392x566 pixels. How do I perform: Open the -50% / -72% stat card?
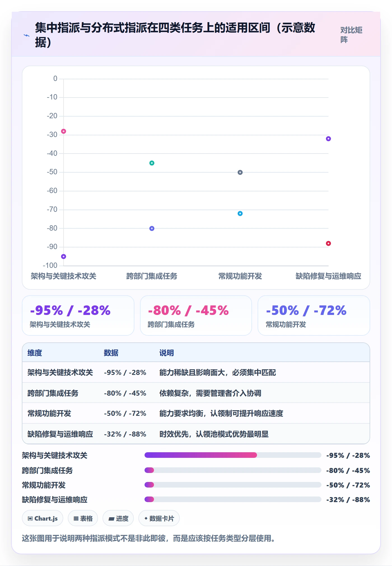pyautogui.click(x=314, y=316)
